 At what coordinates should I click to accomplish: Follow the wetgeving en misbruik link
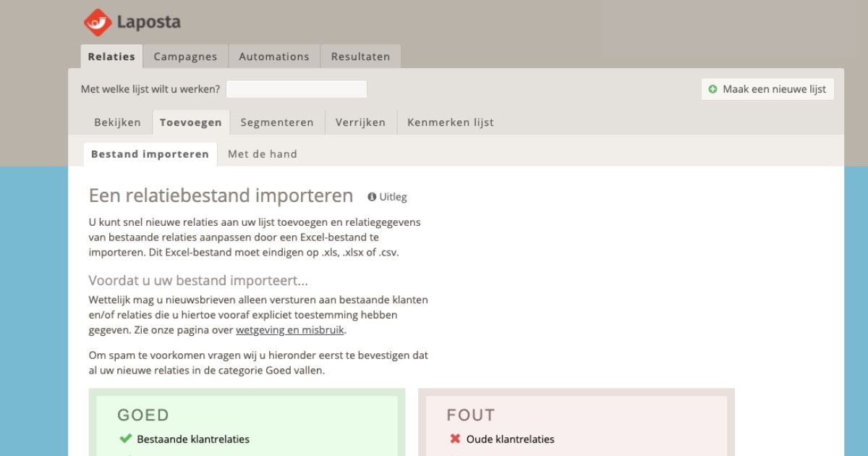[290, 330]
